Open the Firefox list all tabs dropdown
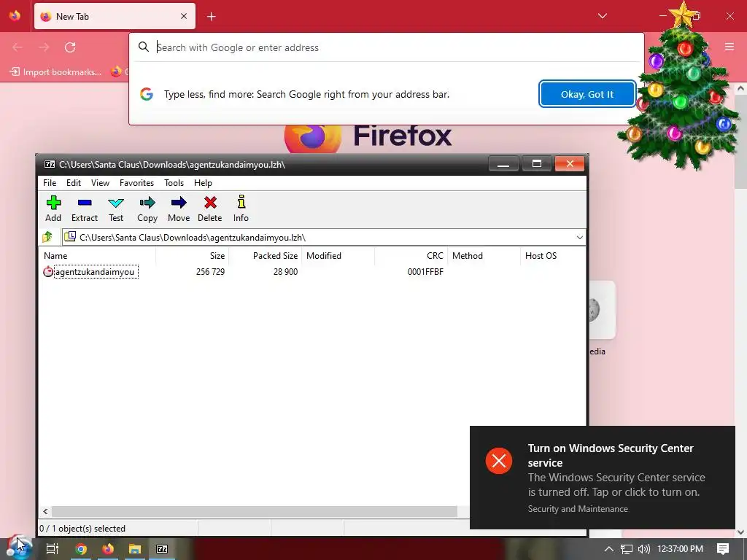 pos(602,16)
